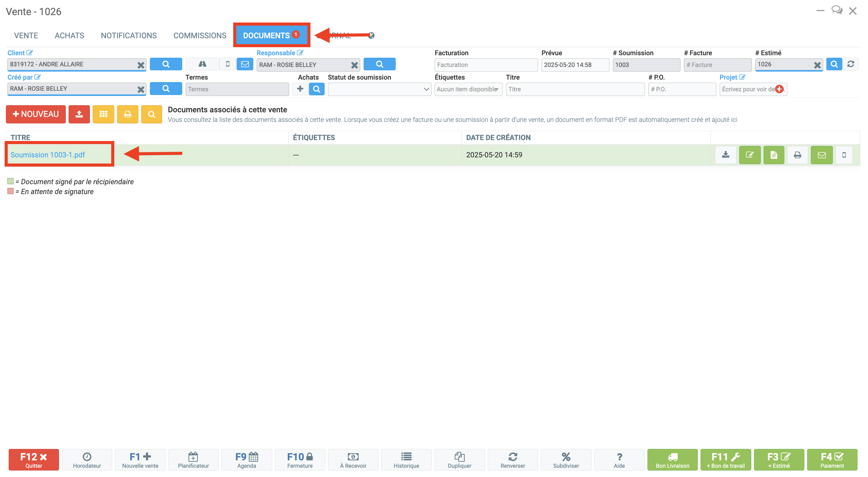Screen dimensions: 868x477
Task: Click the NOUVEAU button
Action: click(x=36, y=114)
